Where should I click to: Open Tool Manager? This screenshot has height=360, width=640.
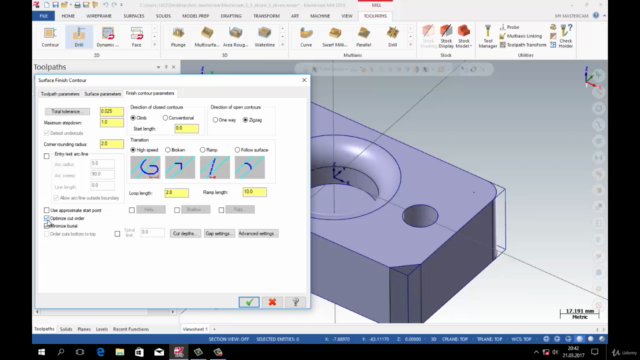(x=488, y=37)
